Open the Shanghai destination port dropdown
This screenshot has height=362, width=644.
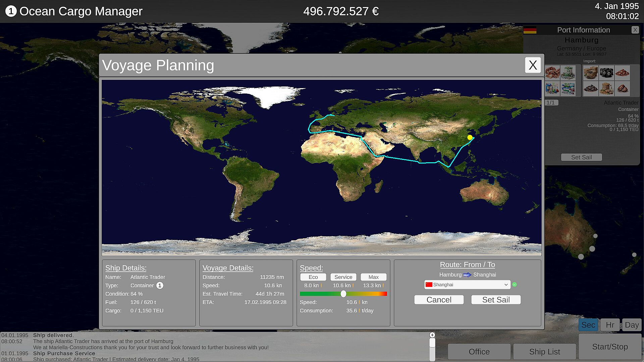[x=467, y=285]
